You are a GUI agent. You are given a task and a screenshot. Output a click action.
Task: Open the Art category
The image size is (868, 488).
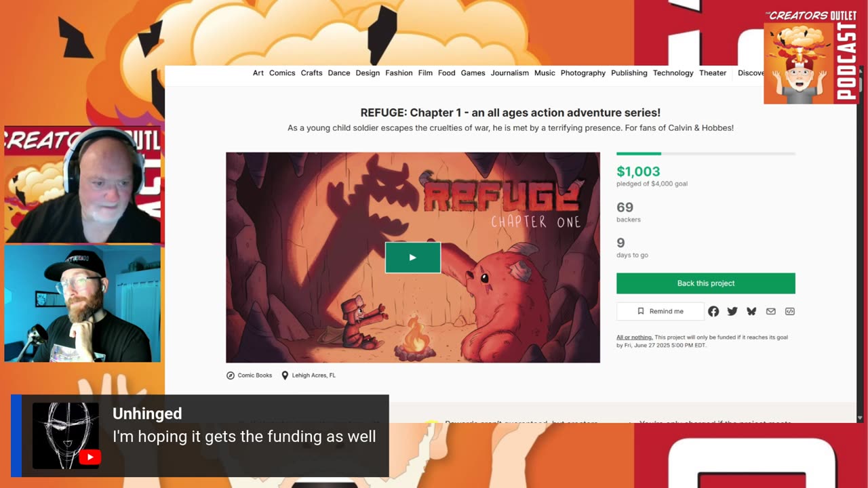[258, 73]
